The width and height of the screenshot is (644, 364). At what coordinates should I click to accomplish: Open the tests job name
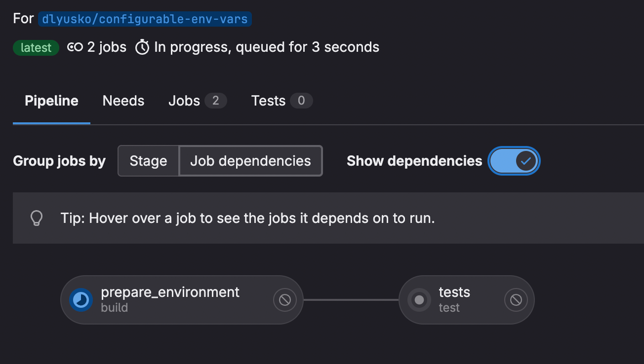click(x=454, y=292)
